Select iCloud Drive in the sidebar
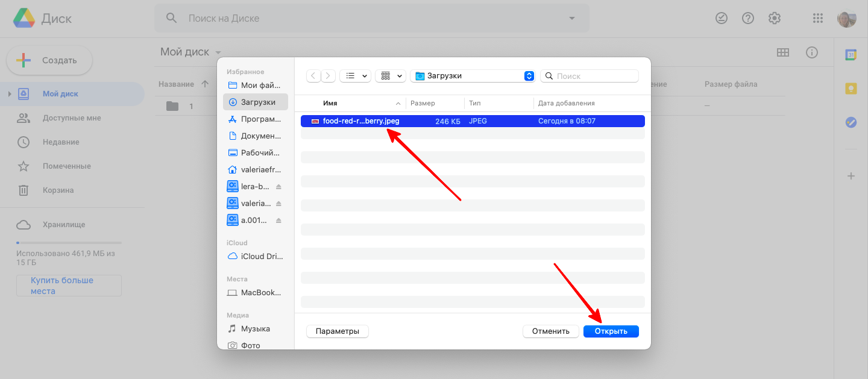The width and height of the screenshot is (868, 379). click(256, 256)
